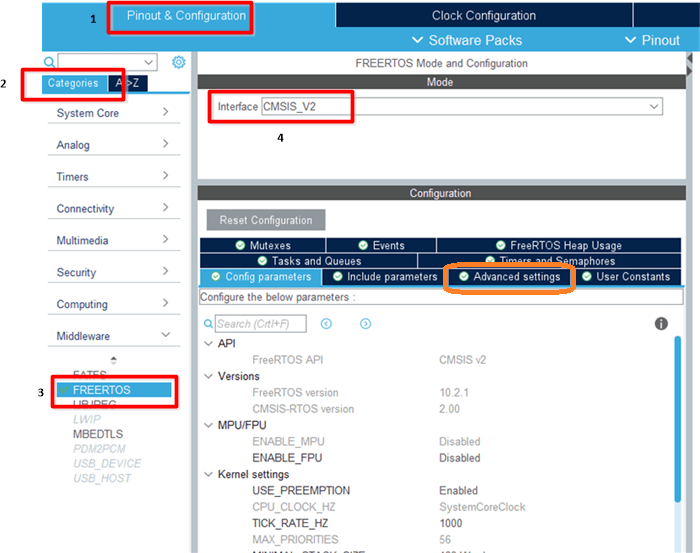Expand the Analog category
The height and width of the screenshot is (553, 700).
click(114, 145)
